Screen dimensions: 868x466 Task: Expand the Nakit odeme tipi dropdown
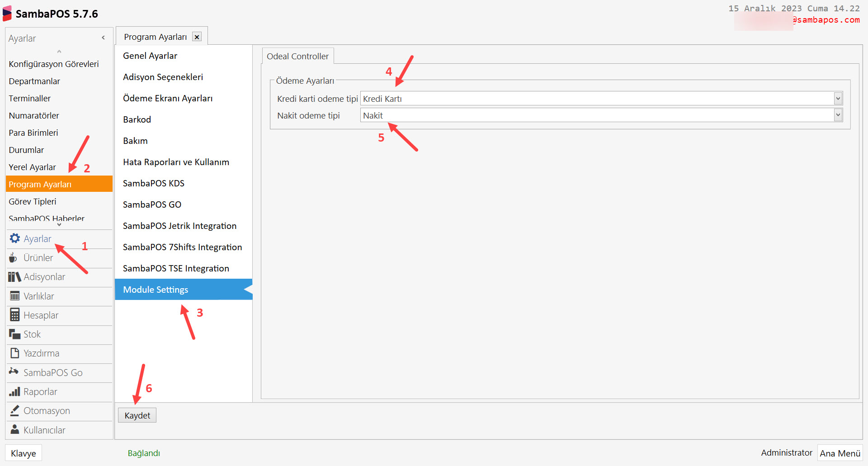point(838,115)
